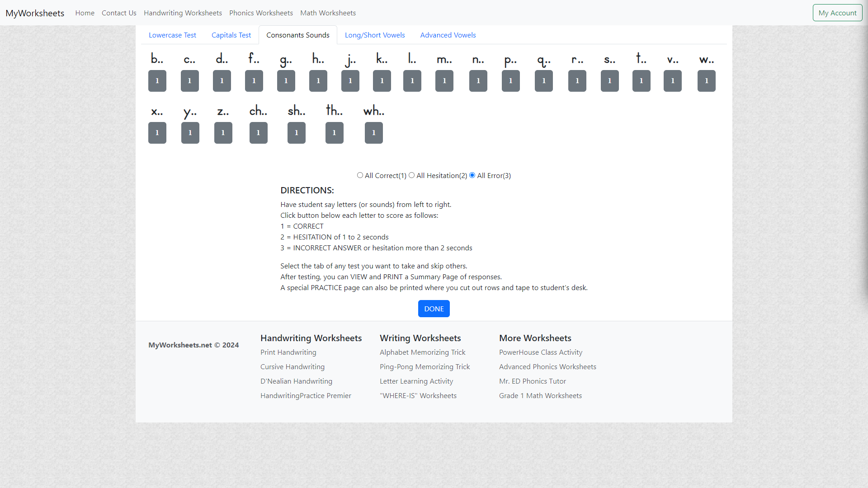Click the DIRECTIONS: heading text
This screenshot has width=868, height=488.
[307, 190]
